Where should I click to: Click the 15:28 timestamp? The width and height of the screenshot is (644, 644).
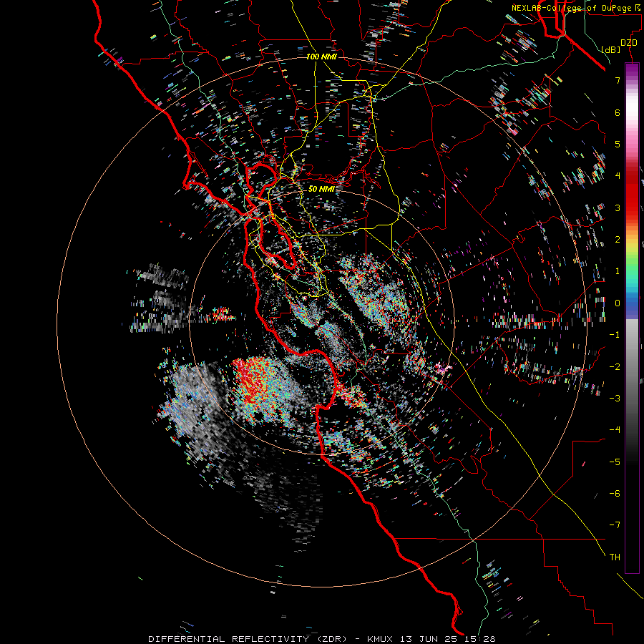(x=481, y=639)
